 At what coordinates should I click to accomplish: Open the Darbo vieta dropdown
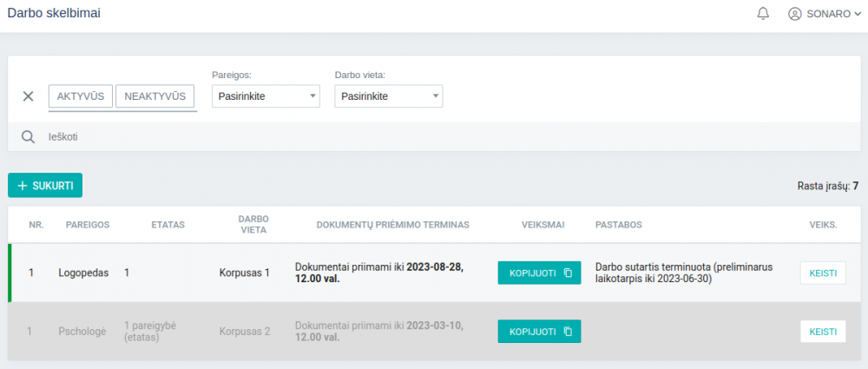pyautogui.click(x=388, y=96)
